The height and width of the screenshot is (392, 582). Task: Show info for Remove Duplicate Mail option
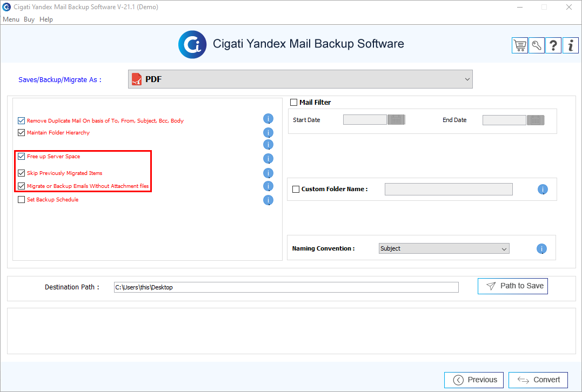pyautogui.click(x=268, y=119)
